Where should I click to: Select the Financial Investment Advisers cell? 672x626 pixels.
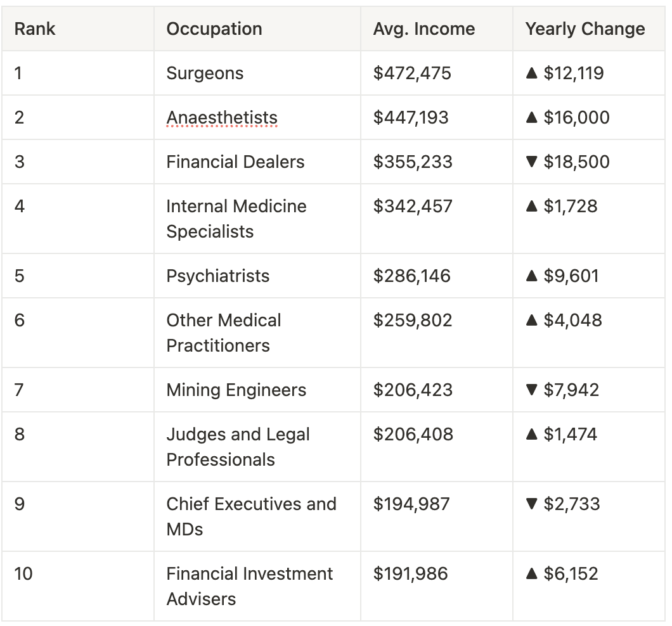point(249,586)
